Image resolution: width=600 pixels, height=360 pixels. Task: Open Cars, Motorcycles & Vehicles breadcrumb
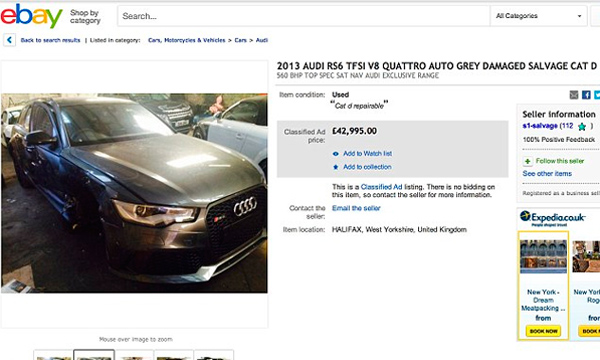[187, 40]
